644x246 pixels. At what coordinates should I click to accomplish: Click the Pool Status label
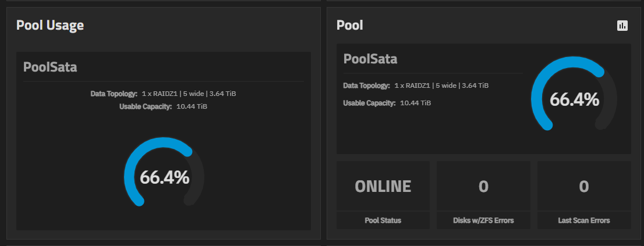tap(383, 220)
